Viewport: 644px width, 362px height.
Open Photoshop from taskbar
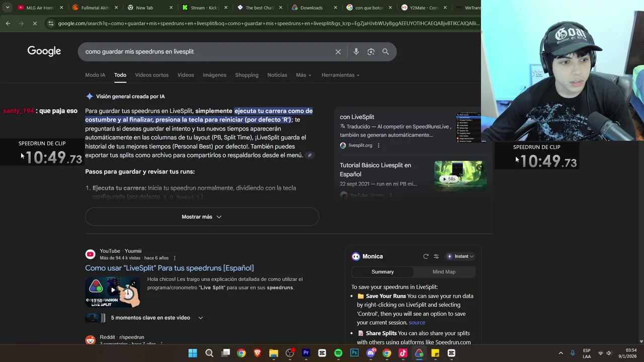point(354,353)
